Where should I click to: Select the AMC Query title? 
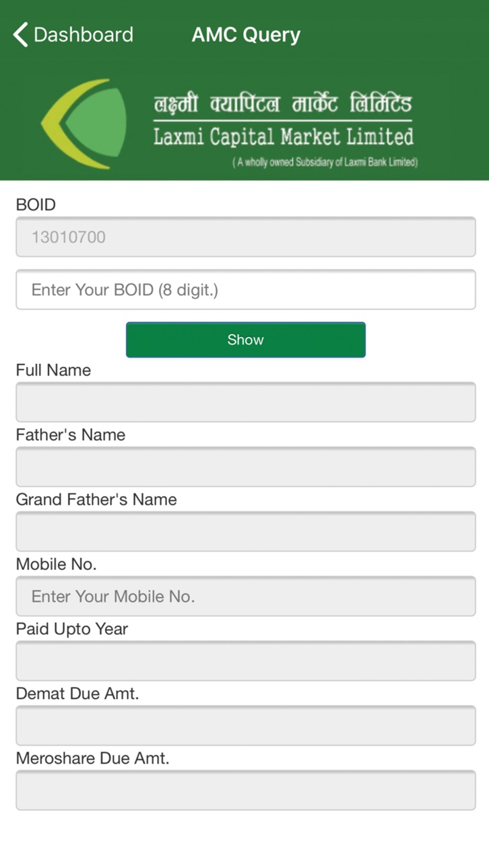pyautogui.click(x=246, y=35)
